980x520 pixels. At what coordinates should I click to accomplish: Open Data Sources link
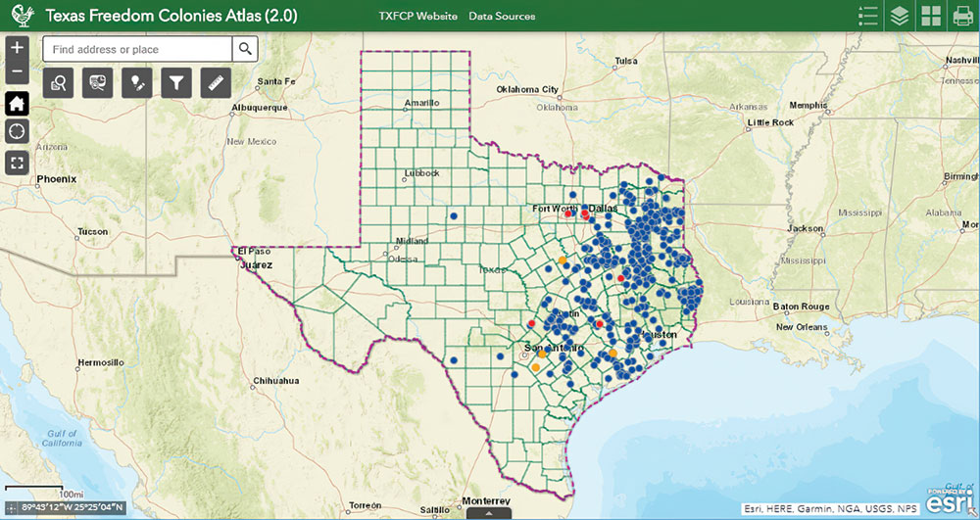point(502,17)
